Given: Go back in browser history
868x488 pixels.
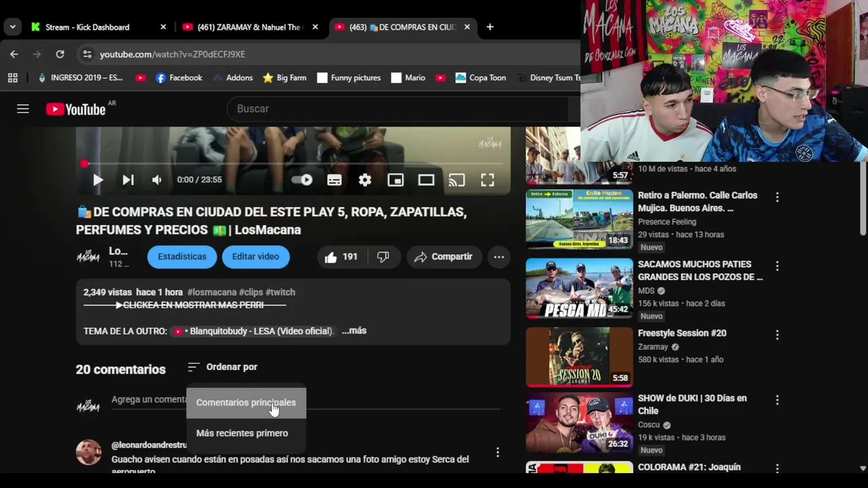Looking at the screenshot, I should [14, 54].
